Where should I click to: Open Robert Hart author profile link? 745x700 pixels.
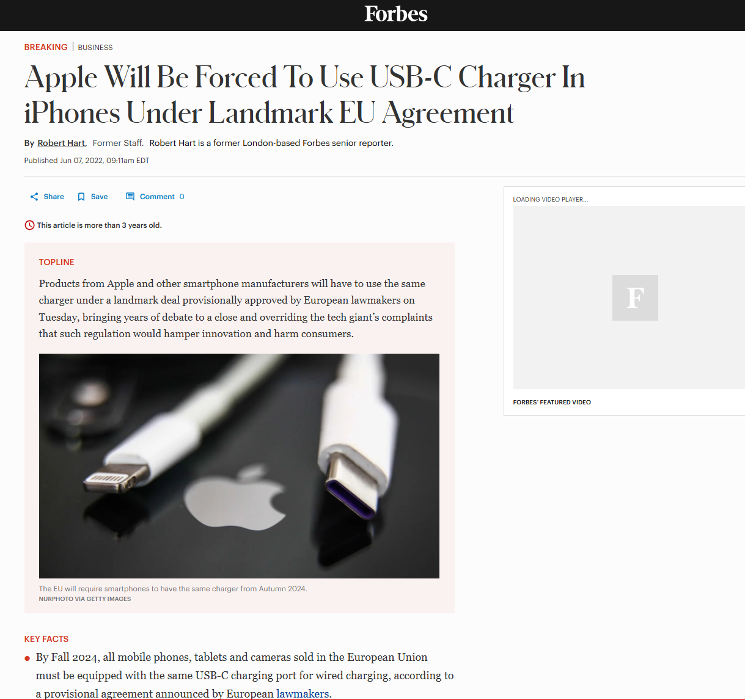(x=61, y=143)
